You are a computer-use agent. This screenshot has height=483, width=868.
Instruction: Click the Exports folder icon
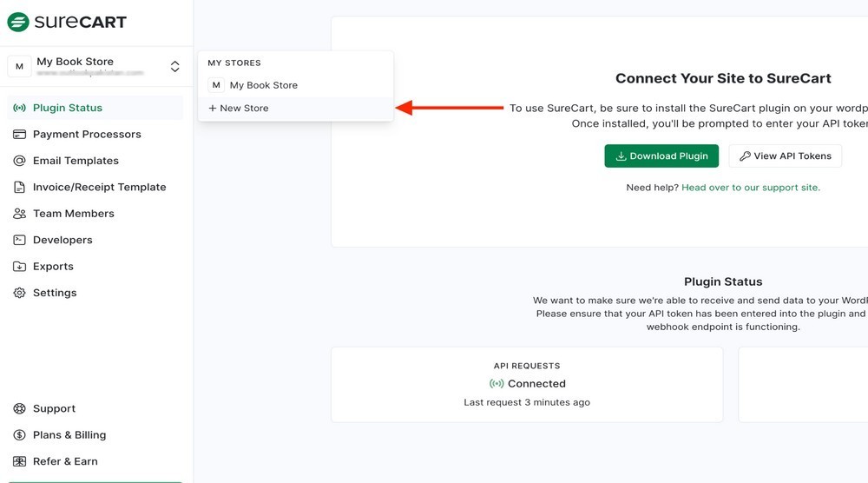click(x=19, y=267)
